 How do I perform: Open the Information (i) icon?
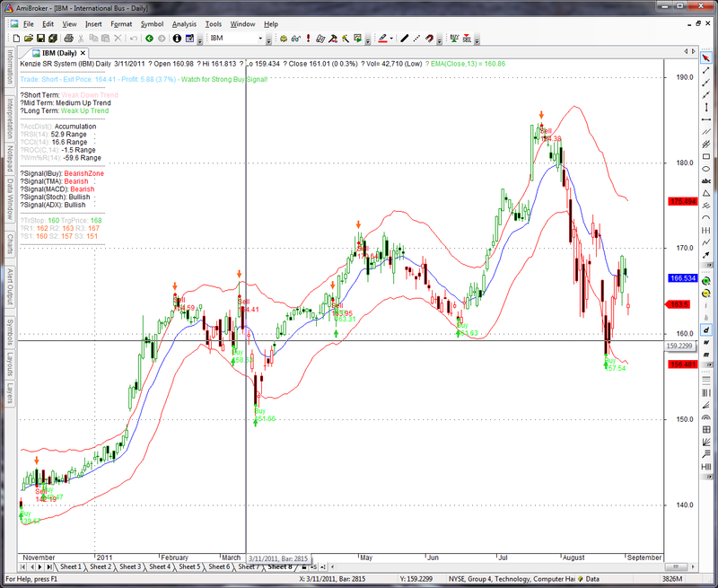177,39
